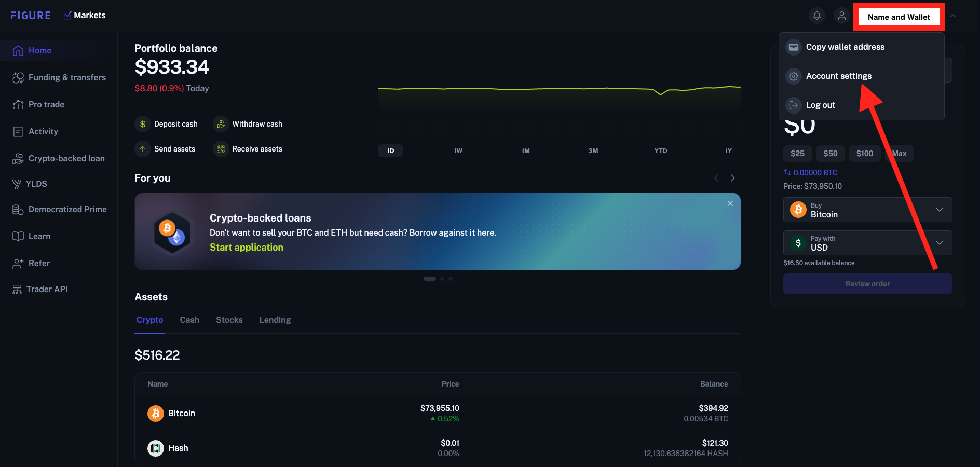Click the Withdraw cash icon
The height and width of the screenshot is (467, 980).
click(x=221, y=124)
